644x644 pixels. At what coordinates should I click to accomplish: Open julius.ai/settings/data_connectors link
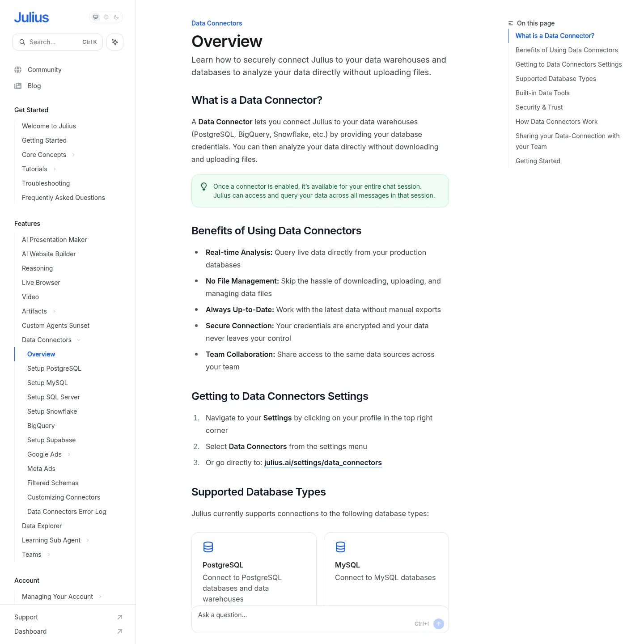pyautogui.click(x=323, y=462)
